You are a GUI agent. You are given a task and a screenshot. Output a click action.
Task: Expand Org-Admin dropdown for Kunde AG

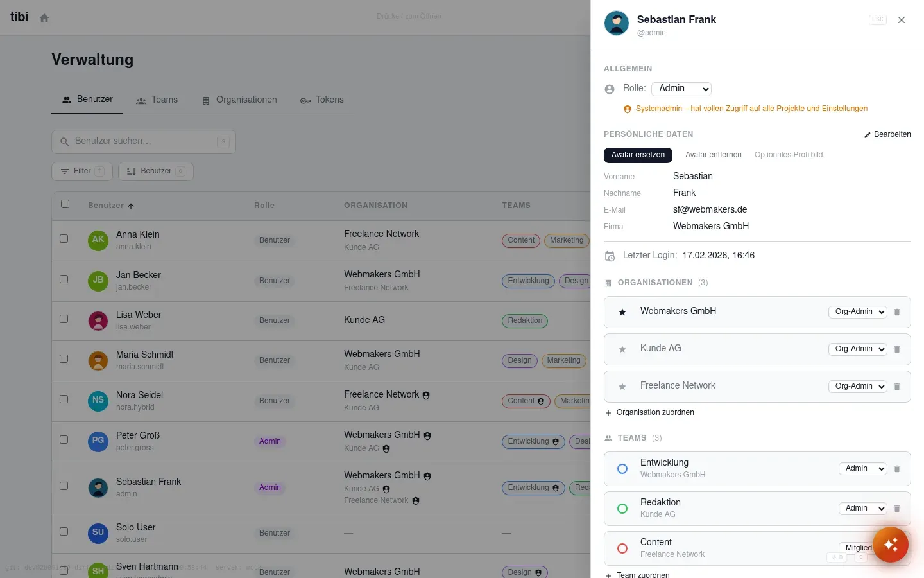pyautogui.click(x=858, y=349)
